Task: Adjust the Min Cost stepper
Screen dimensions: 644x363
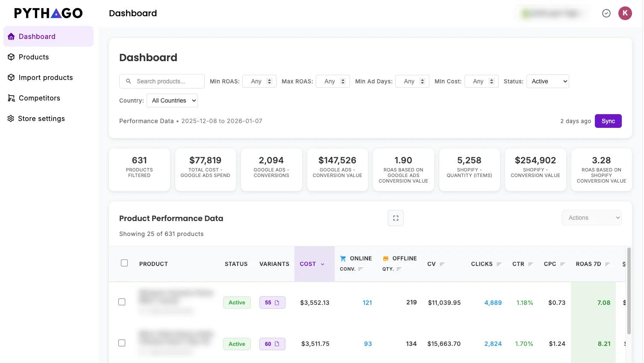Action: 491,81
